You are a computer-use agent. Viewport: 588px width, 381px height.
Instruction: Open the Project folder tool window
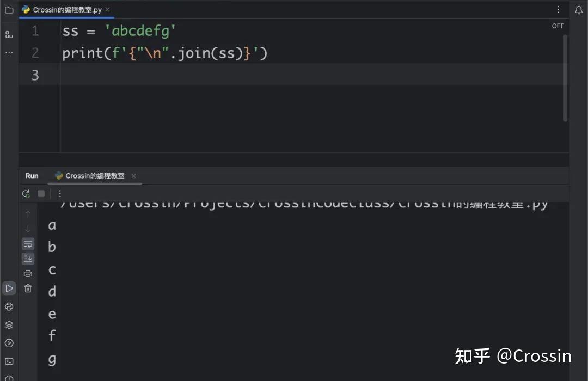click(x=9, y=10)
